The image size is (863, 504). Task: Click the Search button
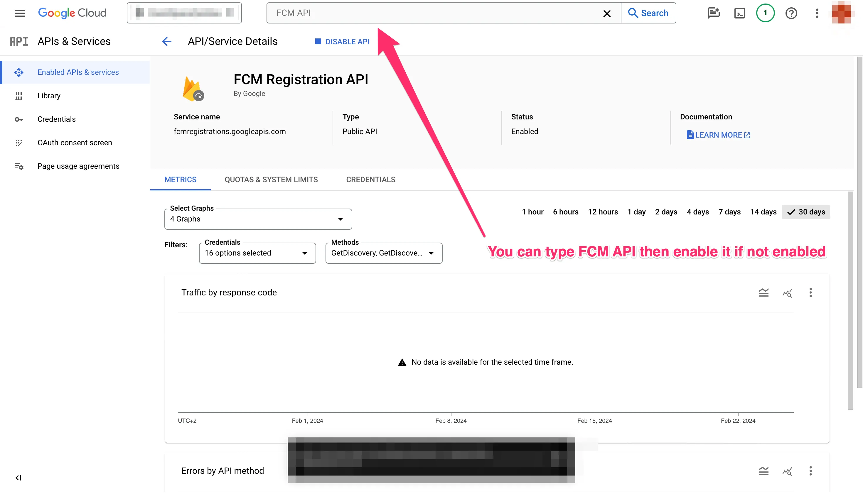coord(648,13)
